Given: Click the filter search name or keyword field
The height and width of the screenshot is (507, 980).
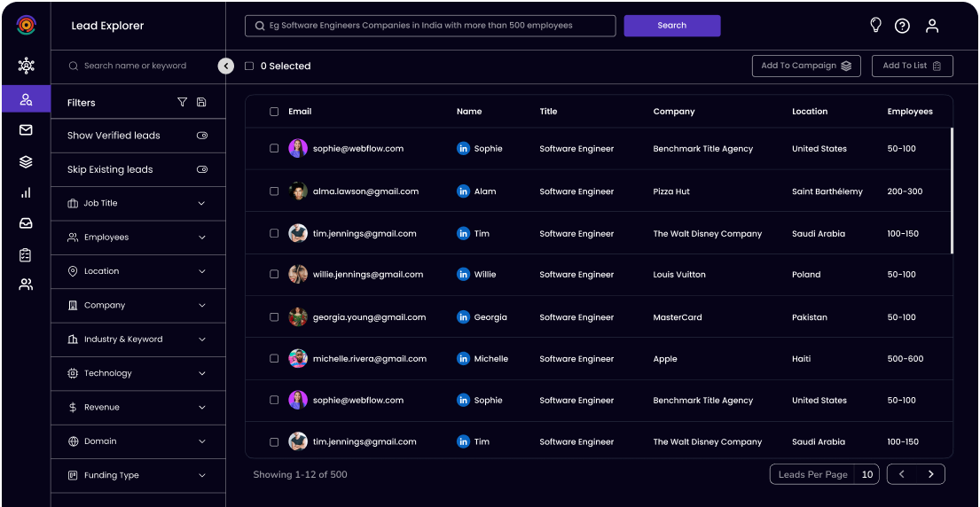Looking at the screenshot, I should click(142, 66).
